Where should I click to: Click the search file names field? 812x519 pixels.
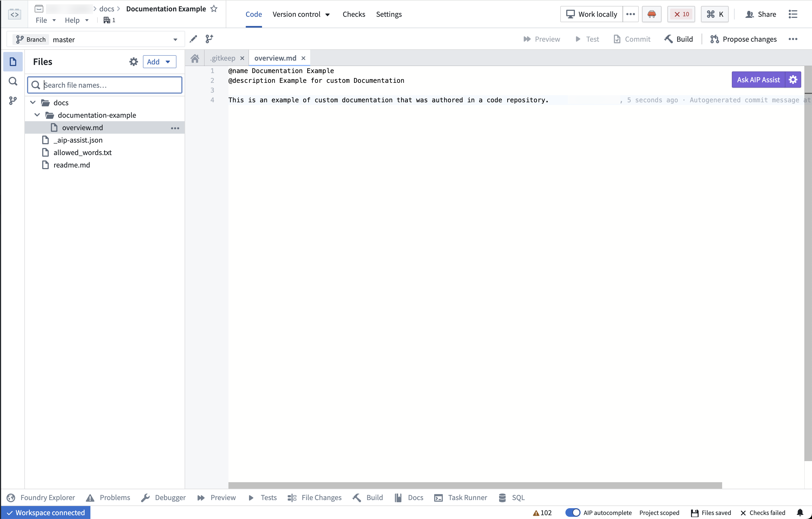105,85
